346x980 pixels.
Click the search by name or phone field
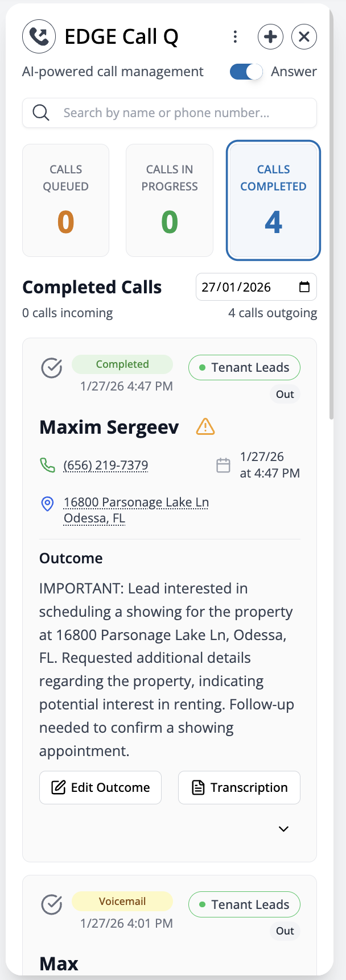pos(170,113)
